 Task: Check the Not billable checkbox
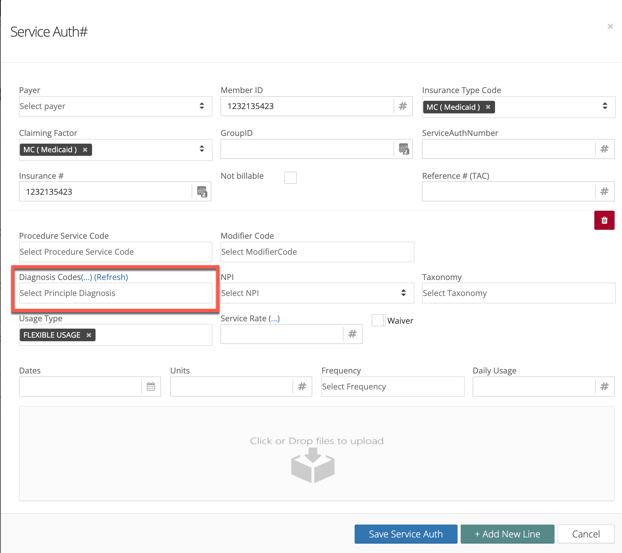(x=290, y=177)
